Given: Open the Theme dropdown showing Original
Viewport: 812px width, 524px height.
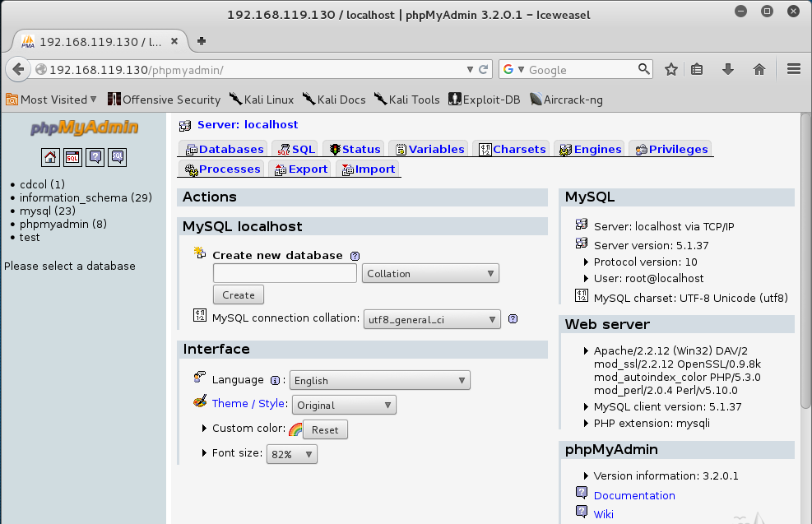Looking at the screenshot, I should pyautogui.click(x=344, y=405).
